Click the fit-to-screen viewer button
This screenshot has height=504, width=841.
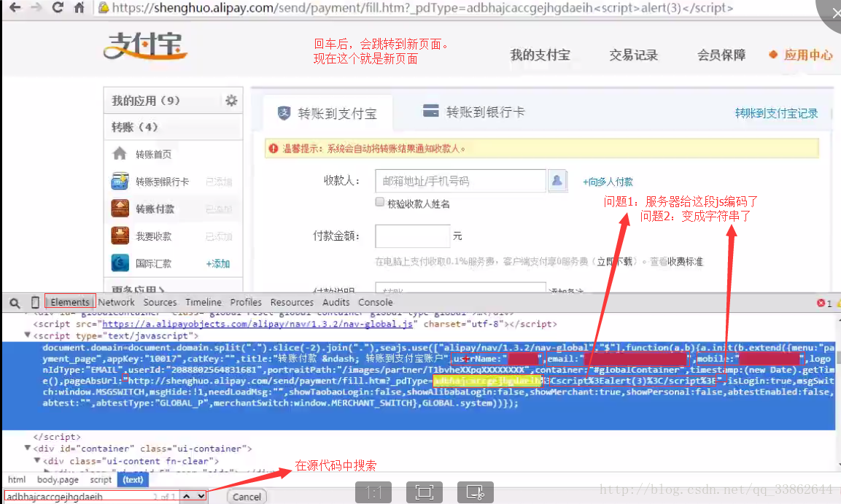tap(425, 492)
